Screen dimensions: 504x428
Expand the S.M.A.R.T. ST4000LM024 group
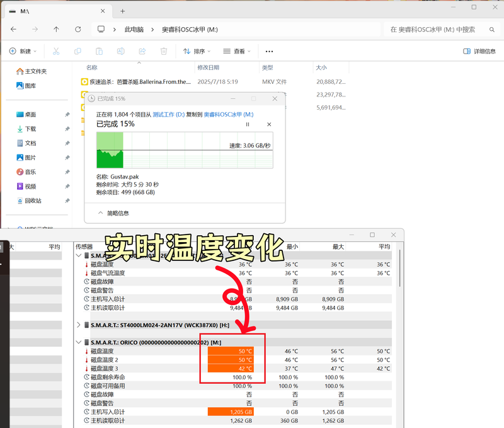[x=78, y=325]
